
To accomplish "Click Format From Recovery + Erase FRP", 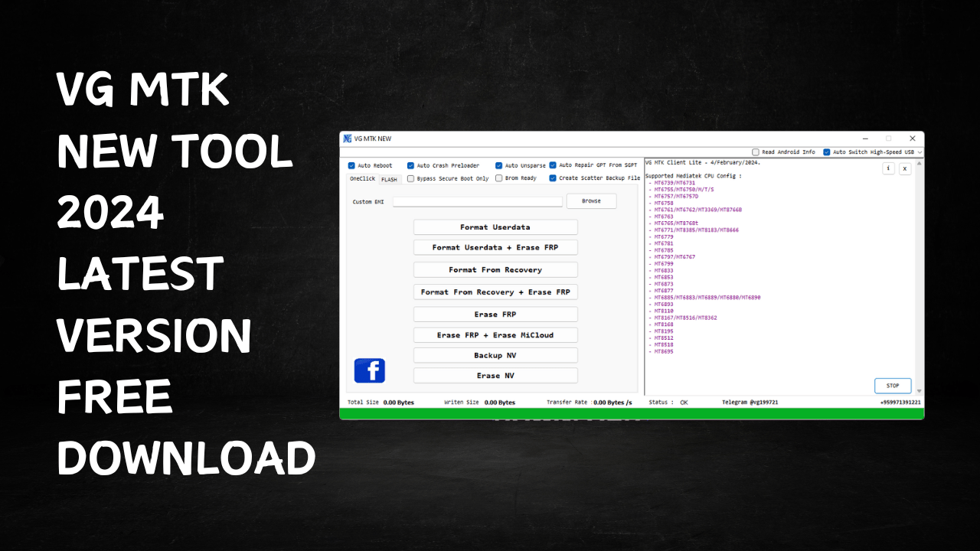I will 495,292.
